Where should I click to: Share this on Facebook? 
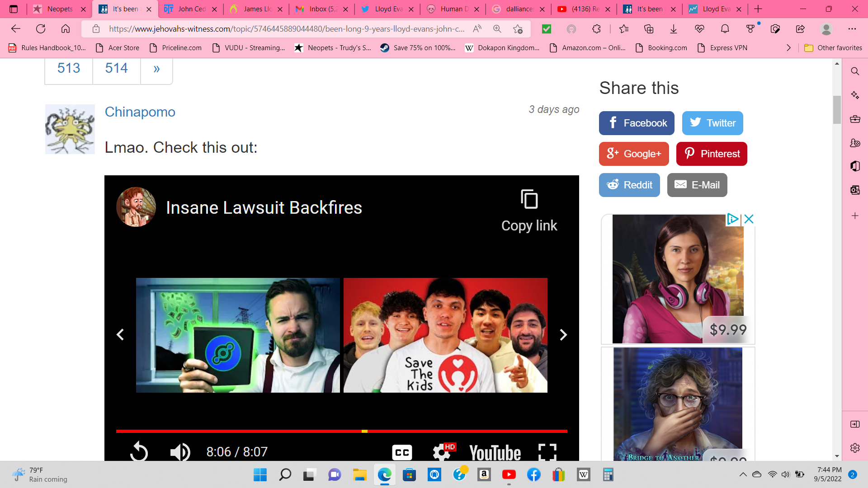pyautogui.click(x=637, y=123)
